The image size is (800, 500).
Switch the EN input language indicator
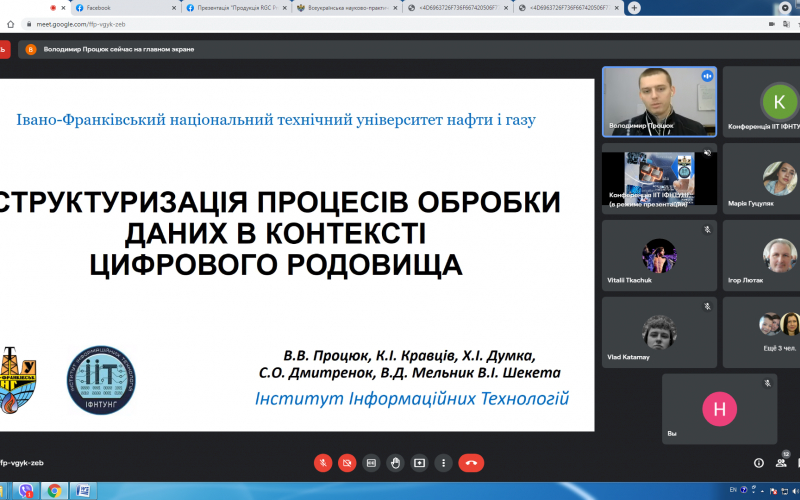coord(733,490)
